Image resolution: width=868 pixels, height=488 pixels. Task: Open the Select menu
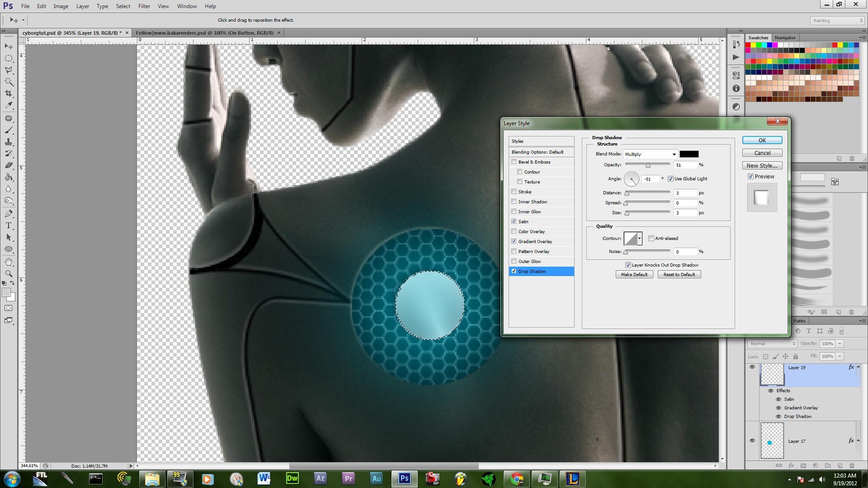(x=123, y=6)
